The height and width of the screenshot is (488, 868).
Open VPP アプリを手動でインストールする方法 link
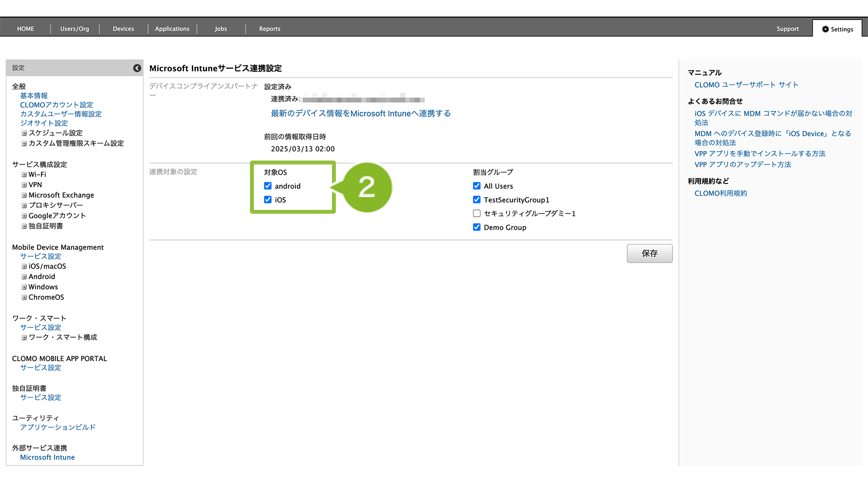coord(760,153)
